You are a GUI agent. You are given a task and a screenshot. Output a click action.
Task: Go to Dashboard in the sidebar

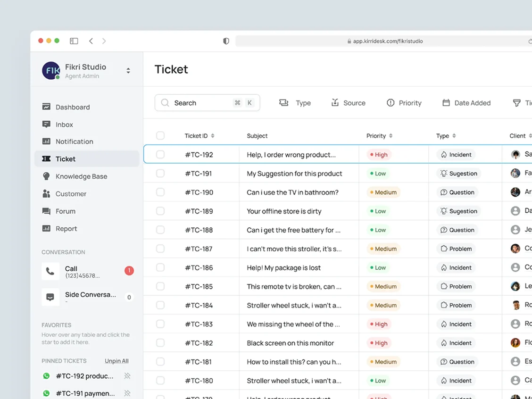(x=72, y=107)
